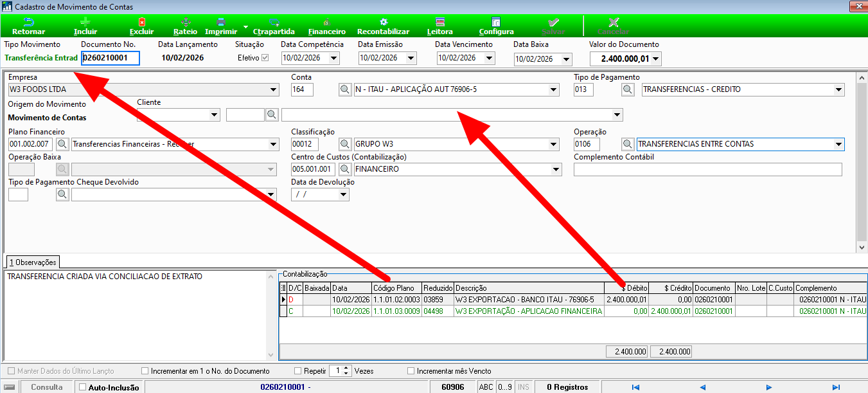Viewport: 868px width, 393px height.
Task: Open the TRANSFERENCIAS ENTRE CONTAS dropdown
Action: [x=838, y=144]
